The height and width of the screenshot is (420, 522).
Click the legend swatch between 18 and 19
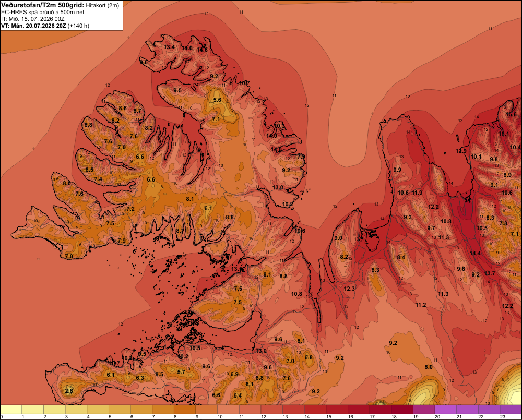[x=402, y=410]
